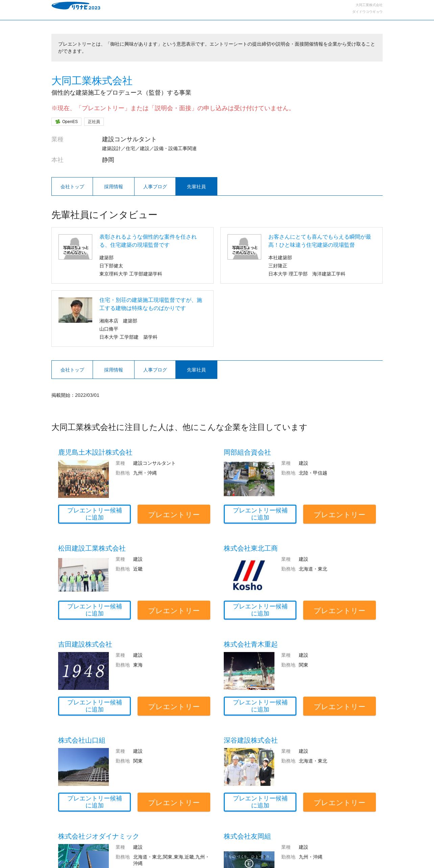Image resolution: width=434 pixels, height=868 pixels.
Task: Click the OpenES clover badge
Action: pyautogui.click(x=66, y=122)
